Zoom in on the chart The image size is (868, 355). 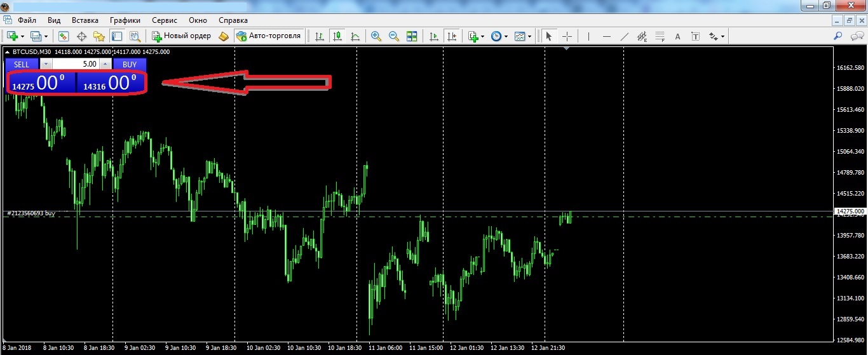coord(376,36)
